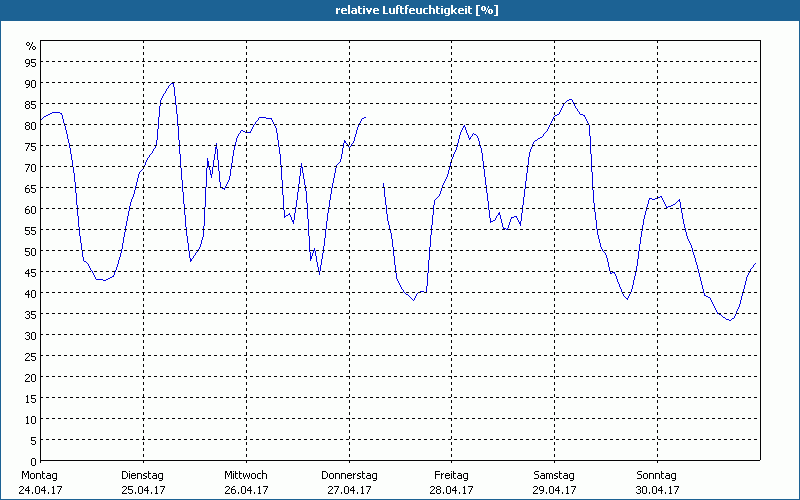Select the 75 y-axis label
Viewport: 800px width, 500px height.
pyautogui.click(x=31, y=146)
